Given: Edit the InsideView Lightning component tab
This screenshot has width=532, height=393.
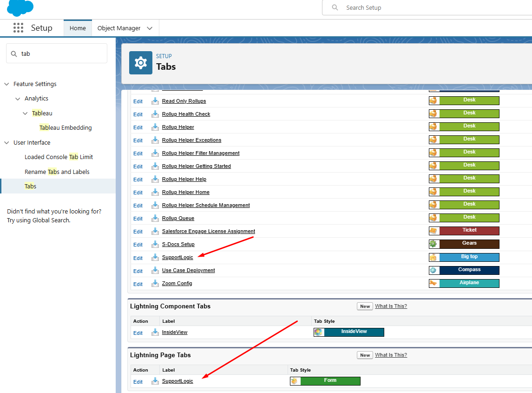Looking at the screenshot, I should (138, 333).
